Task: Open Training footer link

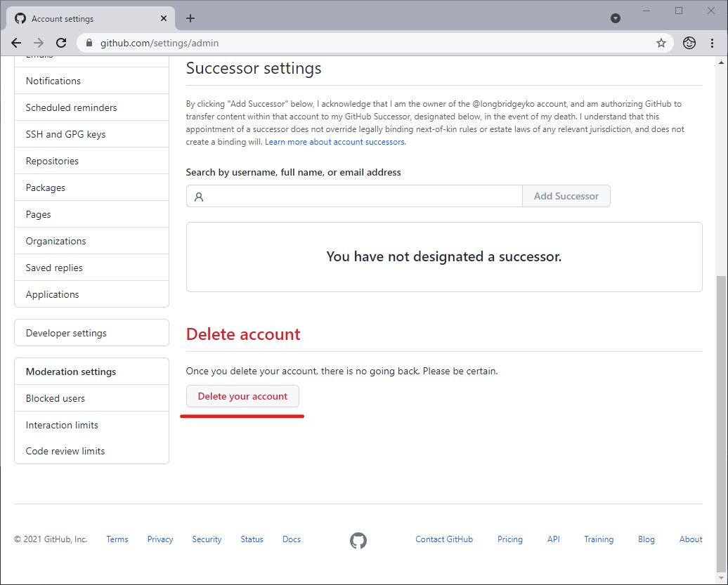Action: click(599, 539)
